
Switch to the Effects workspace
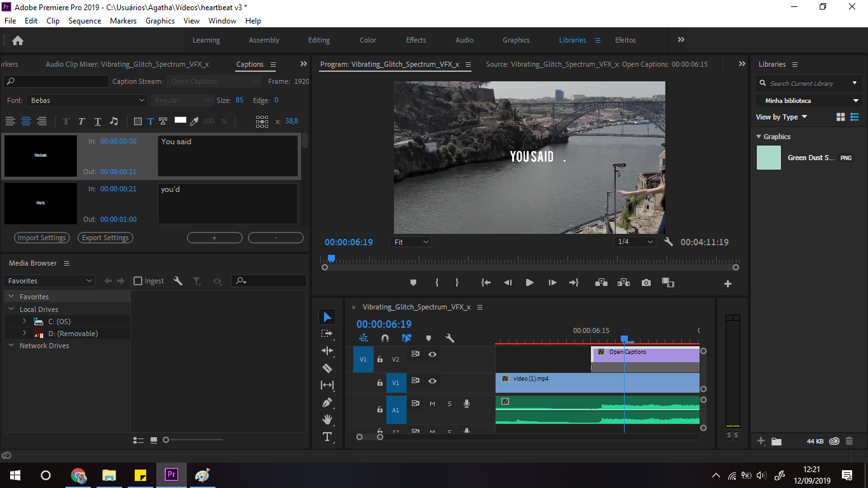416,39
